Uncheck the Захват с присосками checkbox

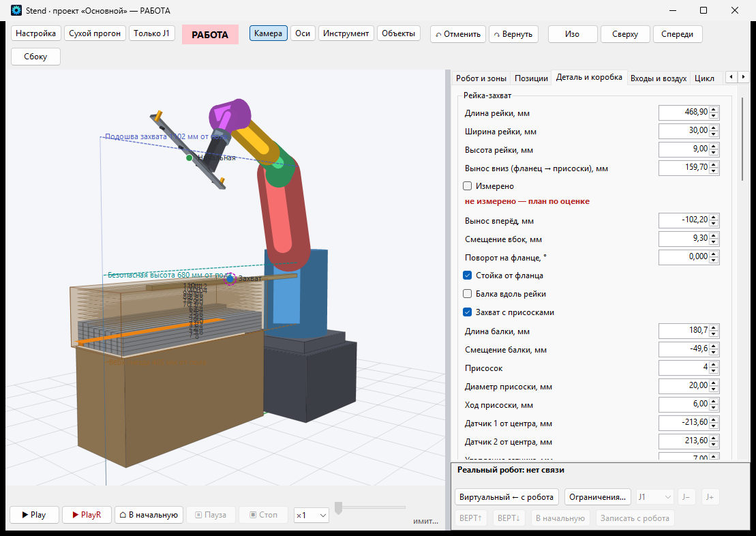coord(467,312)
